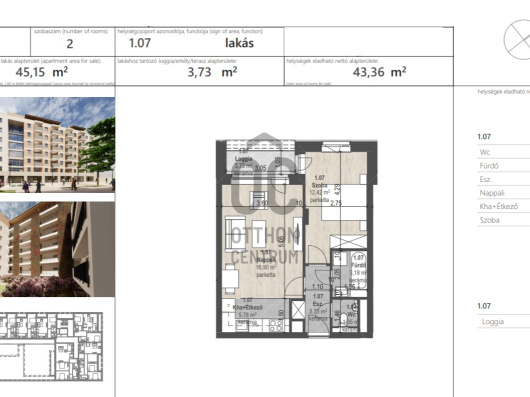Click the loggia area "3,73 m²" value
This screenshot has width=530, height=397.
tap(212, 72)
